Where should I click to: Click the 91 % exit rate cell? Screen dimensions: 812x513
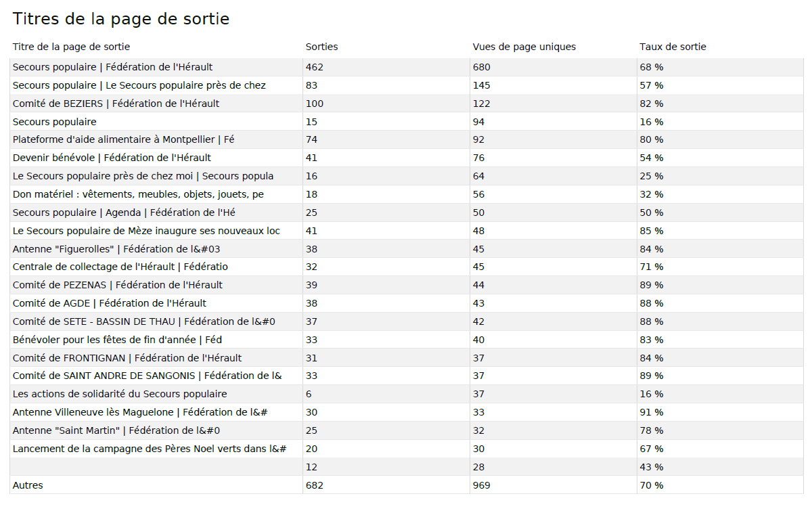pos(651,412)
